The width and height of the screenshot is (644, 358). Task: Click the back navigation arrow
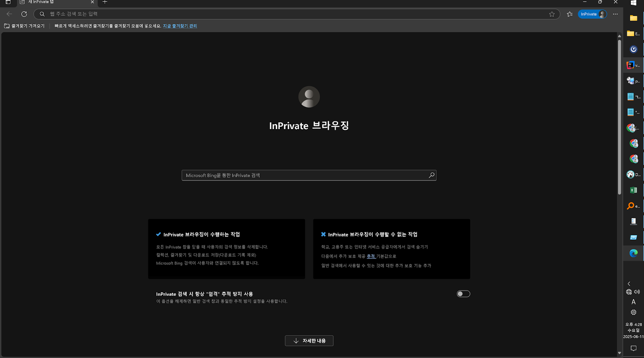tap(9, 14)
